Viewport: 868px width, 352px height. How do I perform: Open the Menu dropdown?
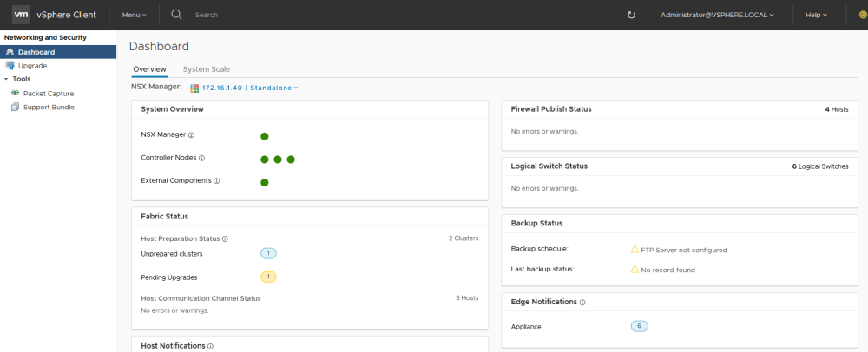coord(134,15)
